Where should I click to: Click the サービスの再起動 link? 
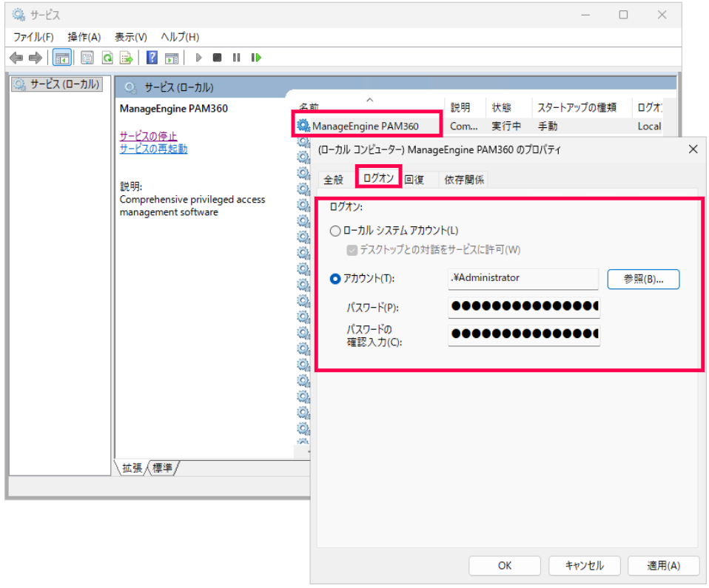click(153, 148)
